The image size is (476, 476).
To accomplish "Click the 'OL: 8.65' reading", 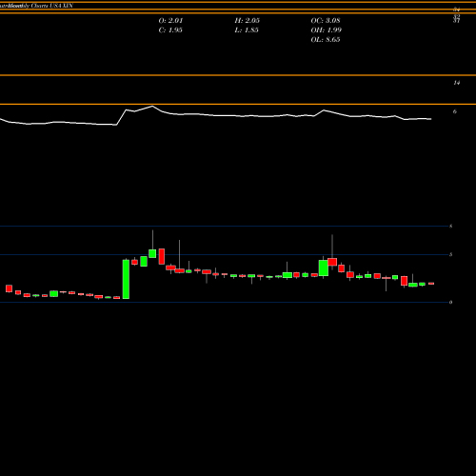I will (326, 40).
